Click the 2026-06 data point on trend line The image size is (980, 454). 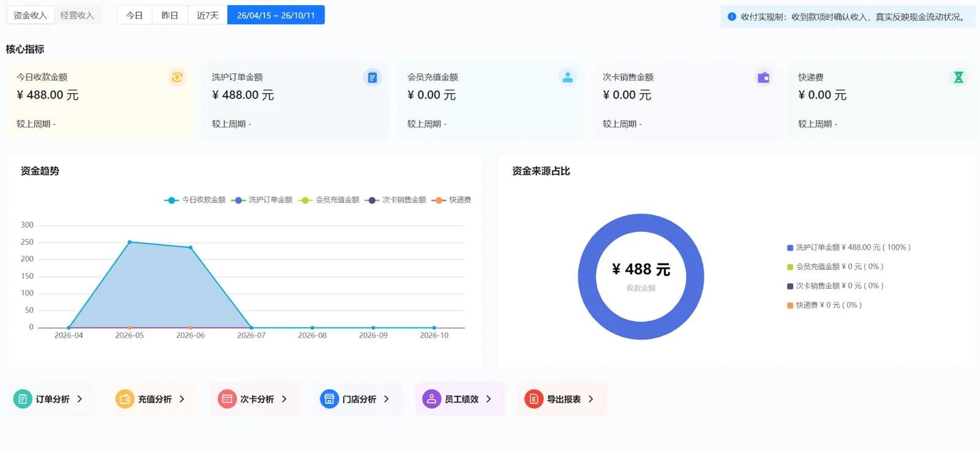pyautogui.click(x=190, y=247)
